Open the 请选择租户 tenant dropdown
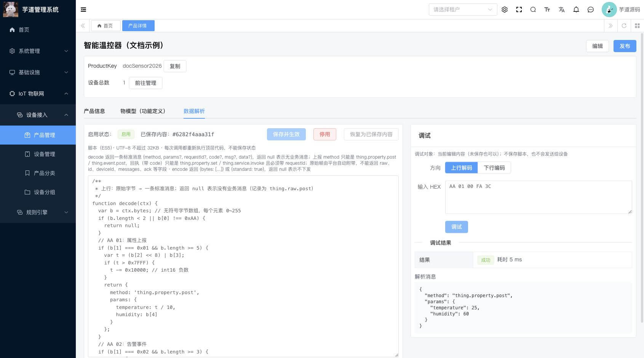Screen dimensions: 644x358 463,10
